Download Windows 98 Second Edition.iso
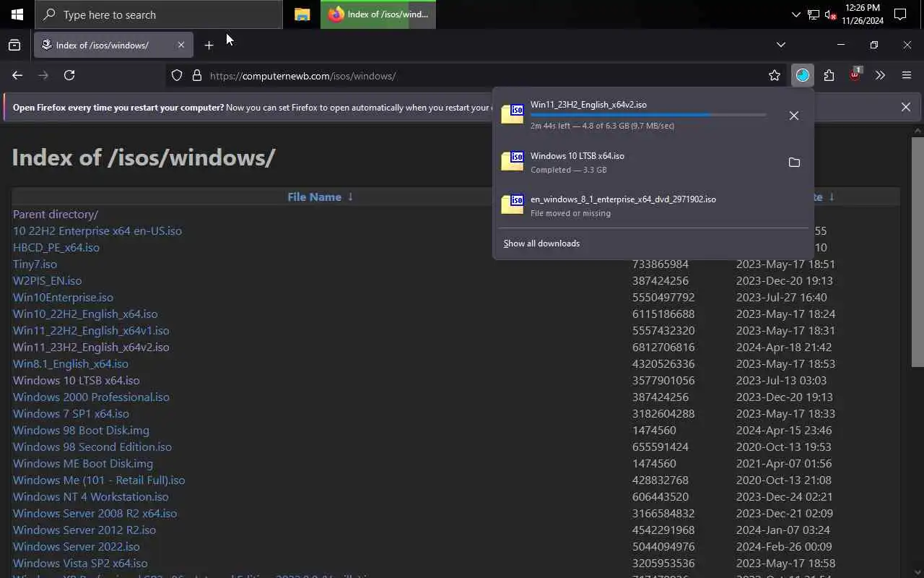Viewport: 924px width, 578px height. tap(92, 447)
